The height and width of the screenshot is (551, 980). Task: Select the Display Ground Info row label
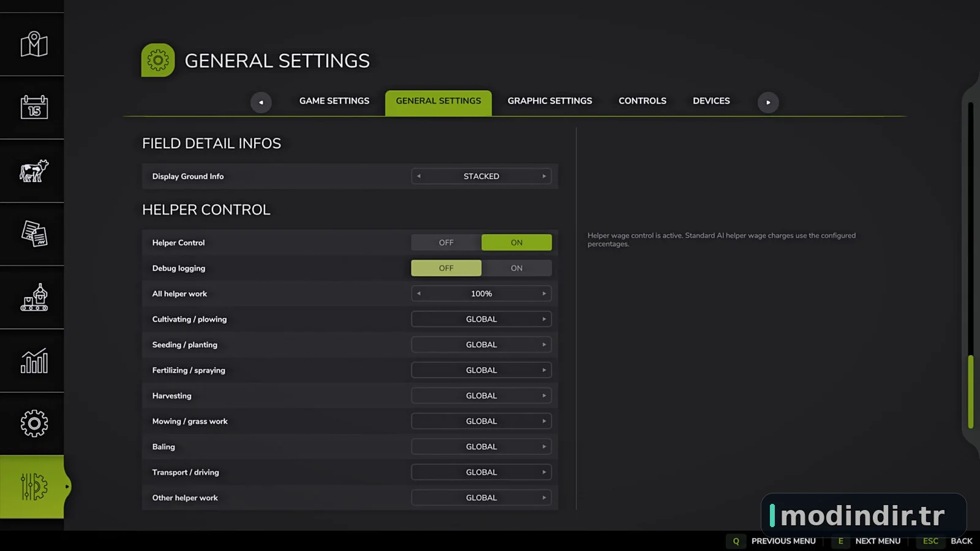click(x=188, y=176)
